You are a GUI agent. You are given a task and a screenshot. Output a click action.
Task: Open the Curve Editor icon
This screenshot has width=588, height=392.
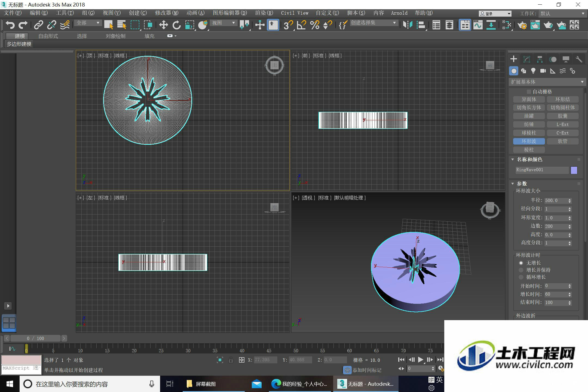coord(478,25)
